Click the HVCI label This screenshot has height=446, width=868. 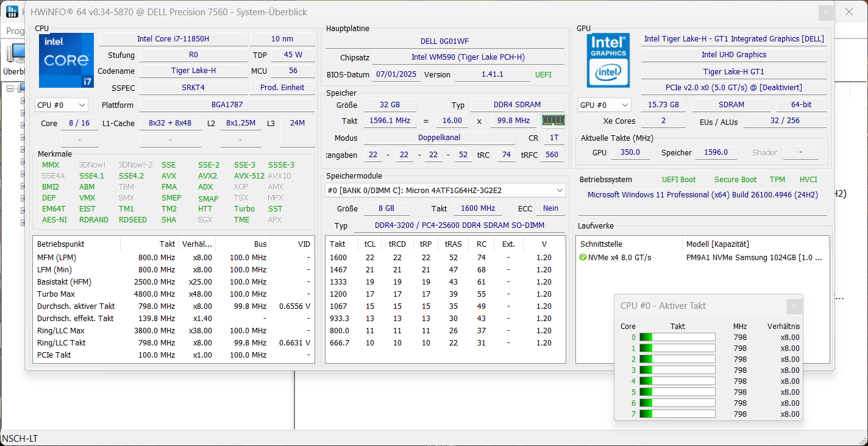(809, 180)
